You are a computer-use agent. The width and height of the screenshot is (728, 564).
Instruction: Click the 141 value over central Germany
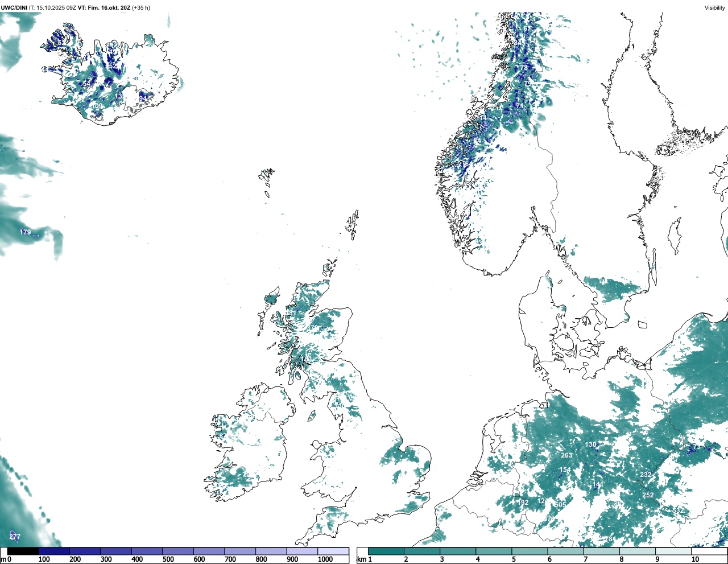[598, 485]
